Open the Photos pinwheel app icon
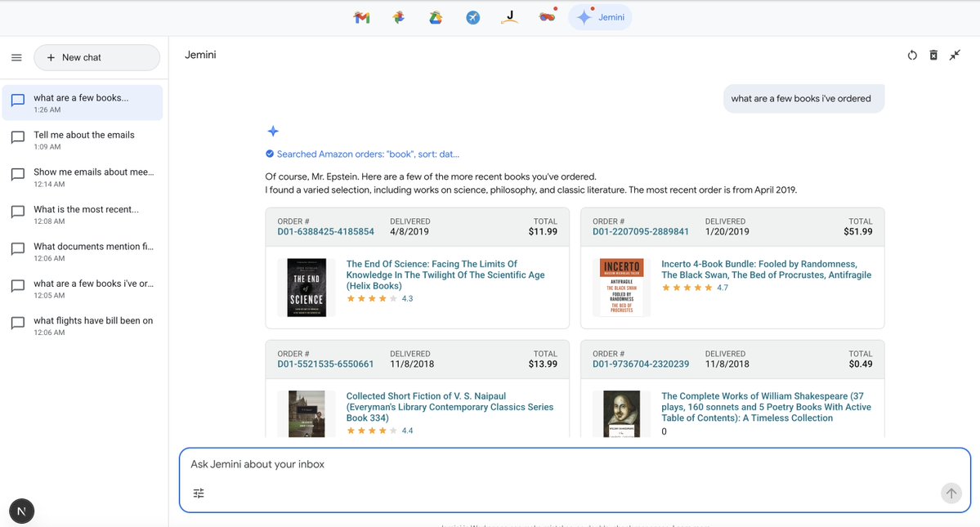 coord(399,17)
